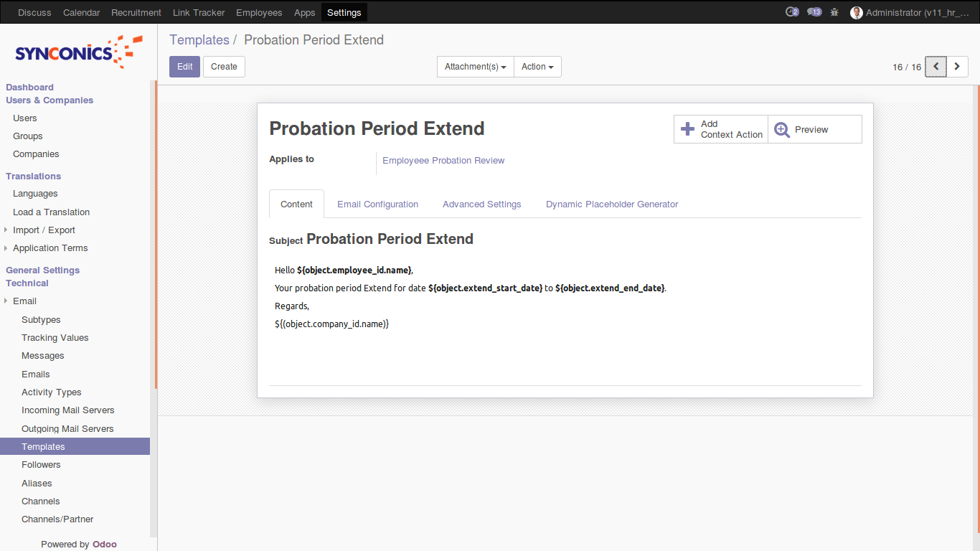Click the debug bug icon
The image size is (980, 551).
834,12
